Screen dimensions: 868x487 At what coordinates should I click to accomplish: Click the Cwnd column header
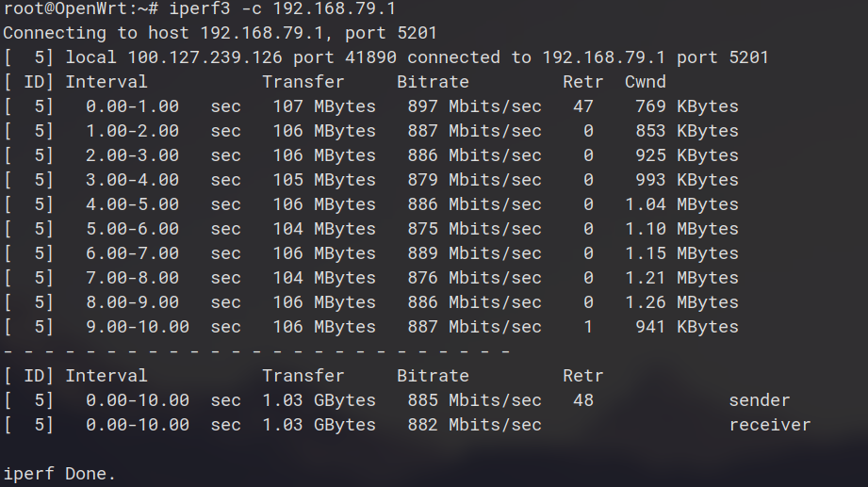tap(645, 83)
